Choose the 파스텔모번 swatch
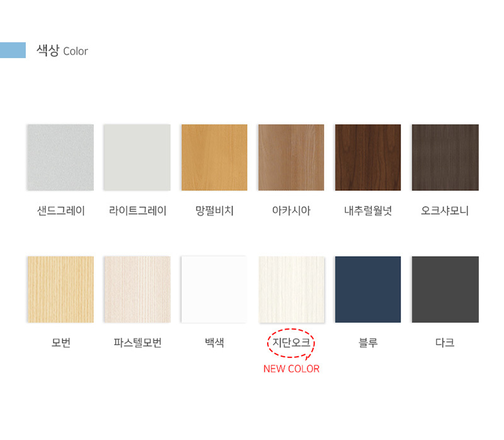The height and width of the screenshot is (440, 504). [137, 289]
